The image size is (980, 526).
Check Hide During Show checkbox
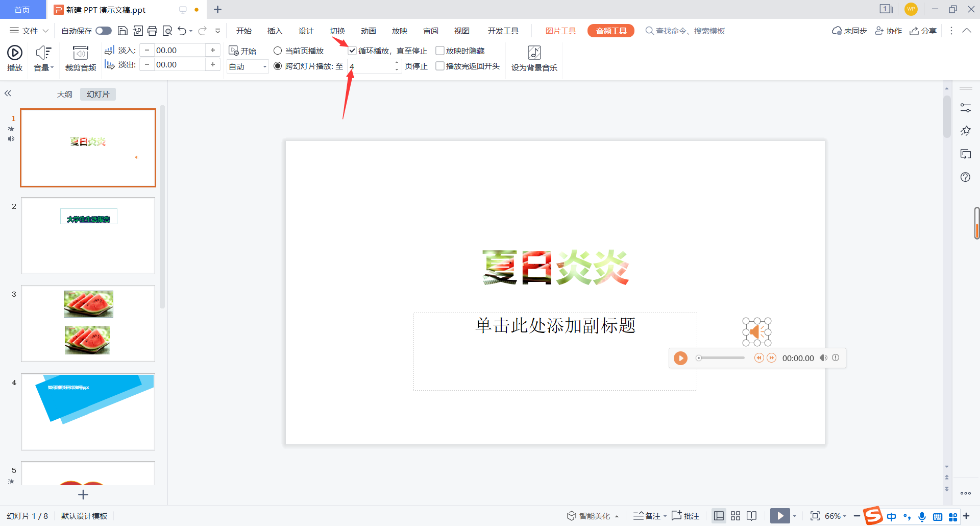click(x=440, y=51)
